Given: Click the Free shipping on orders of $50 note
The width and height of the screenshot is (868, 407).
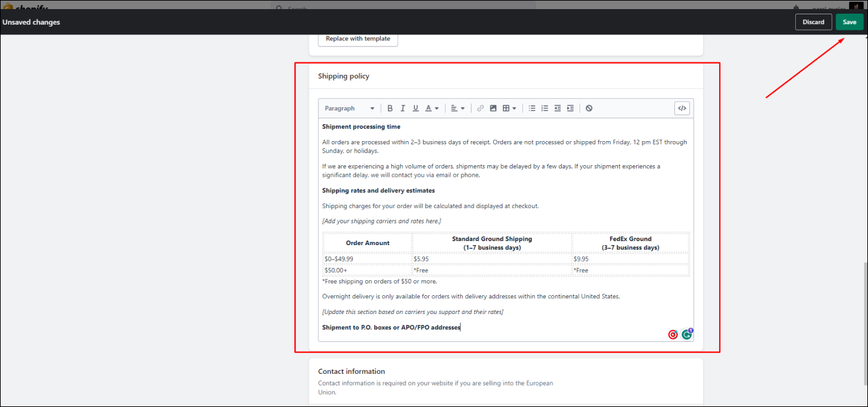Looking at the screenshot, I should tap(379, 282).
